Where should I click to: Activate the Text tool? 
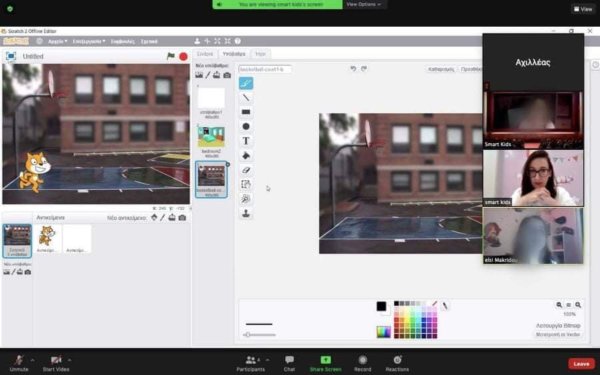click(246, 141)
